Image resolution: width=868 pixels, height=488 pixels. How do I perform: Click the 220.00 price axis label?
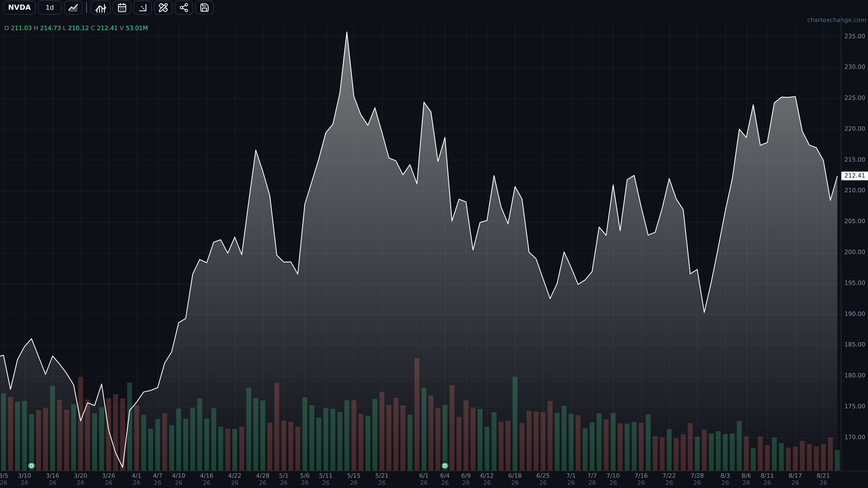854,129
